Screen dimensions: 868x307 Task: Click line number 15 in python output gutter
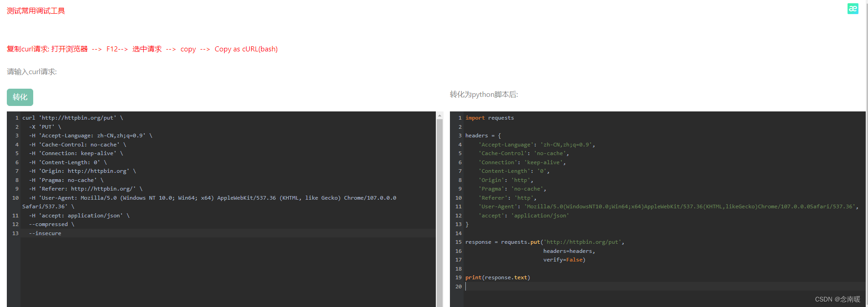(458, 242)
